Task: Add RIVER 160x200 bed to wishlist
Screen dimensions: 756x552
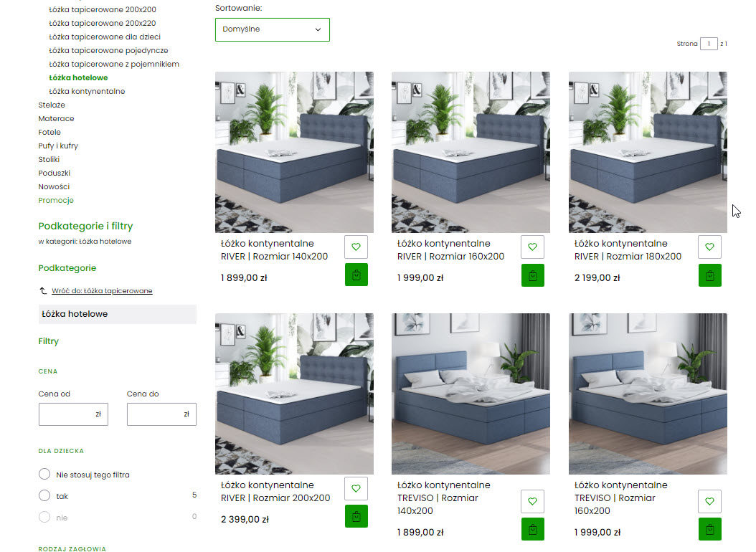Action: (532, 247)
